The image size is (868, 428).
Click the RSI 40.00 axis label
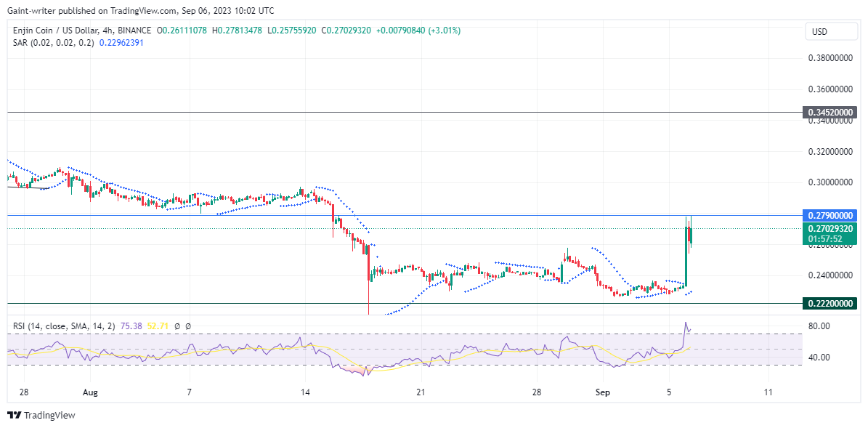(x=819, y=357)
